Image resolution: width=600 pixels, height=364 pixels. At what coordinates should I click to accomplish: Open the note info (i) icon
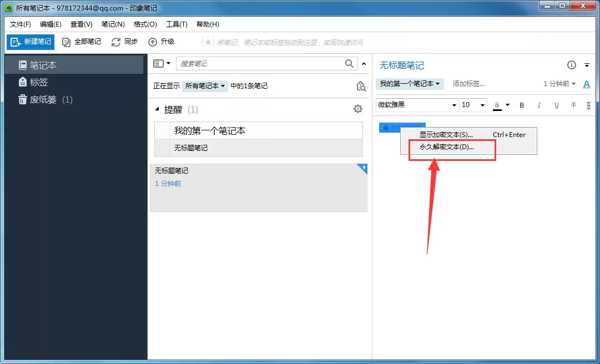571,65
